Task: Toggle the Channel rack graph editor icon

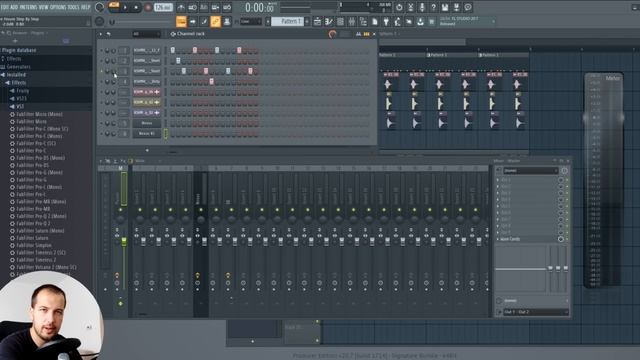Action: pyautogui.click(x=358, y=34)
